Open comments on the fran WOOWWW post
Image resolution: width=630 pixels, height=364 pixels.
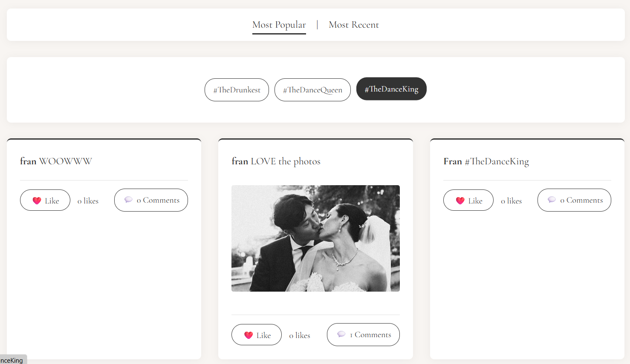[151, 200]
